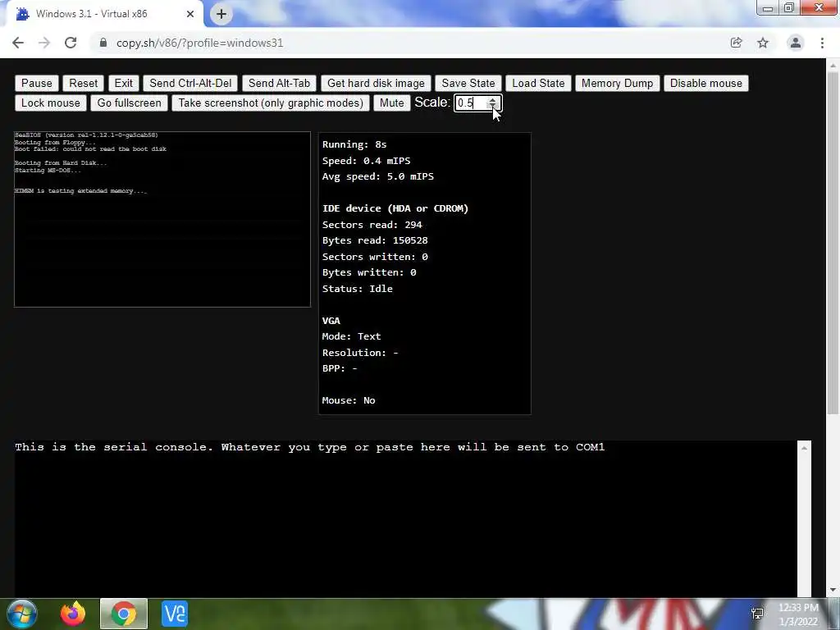Select the address bar URL
The height and width of the screenshot is (630, 840).
pos(200,43)
